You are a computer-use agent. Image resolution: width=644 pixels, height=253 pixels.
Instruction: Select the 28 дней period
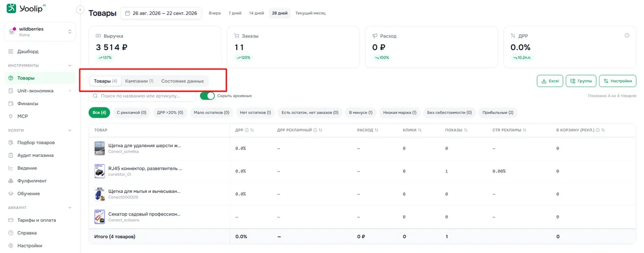coord(279,13)
